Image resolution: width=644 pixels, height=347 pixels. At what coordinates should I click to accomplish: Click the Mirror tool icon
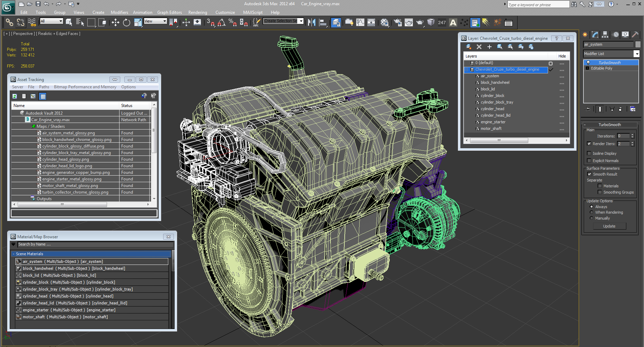point(311,23)
